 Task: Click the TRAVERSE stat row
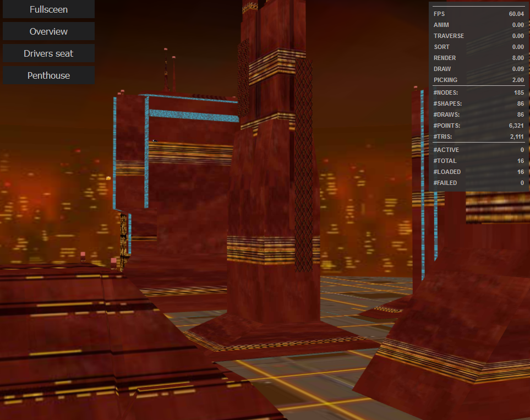click(479, 36)
